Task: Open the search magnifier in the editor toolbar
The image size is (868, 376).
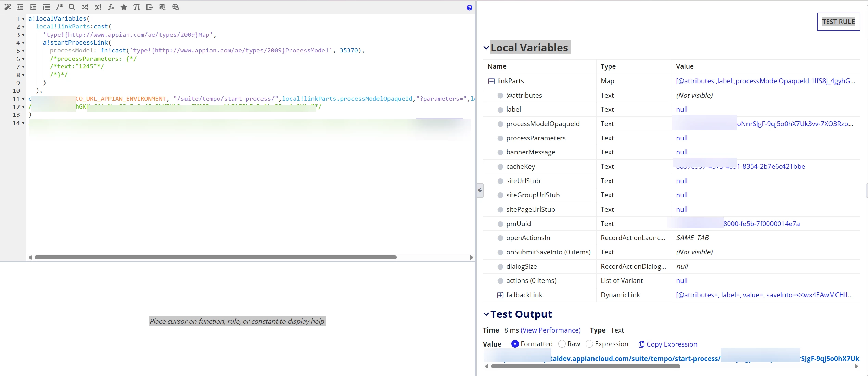Action: [72, 7]
